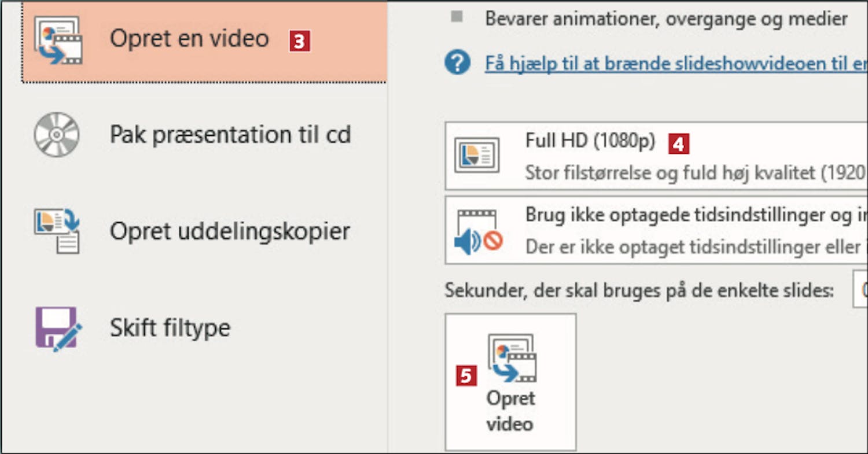Open Skift filtype option
This screenshot has width=868, height=454.
click(170, 328)
